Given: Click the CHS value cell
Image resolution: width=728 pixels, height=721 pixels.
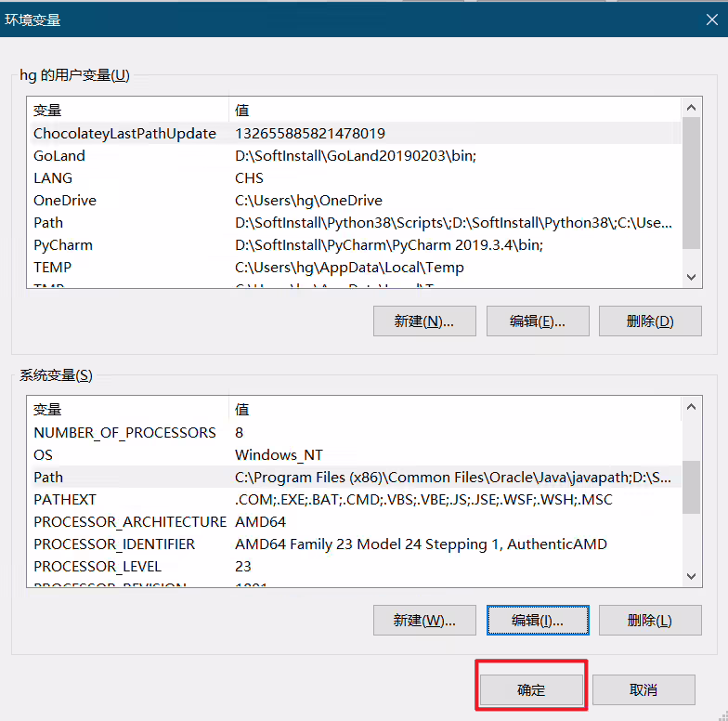Looking at the screenshot, I should [x=249, y=178].
